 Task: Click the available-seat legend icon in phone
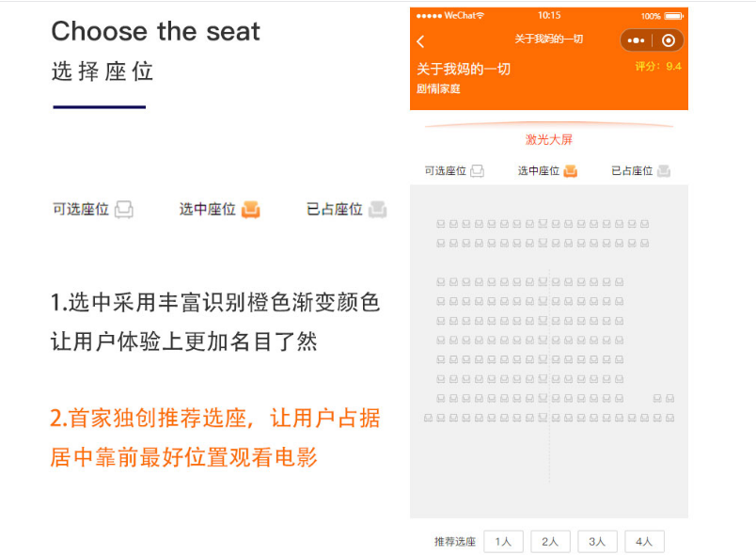(x=477, y=171)
